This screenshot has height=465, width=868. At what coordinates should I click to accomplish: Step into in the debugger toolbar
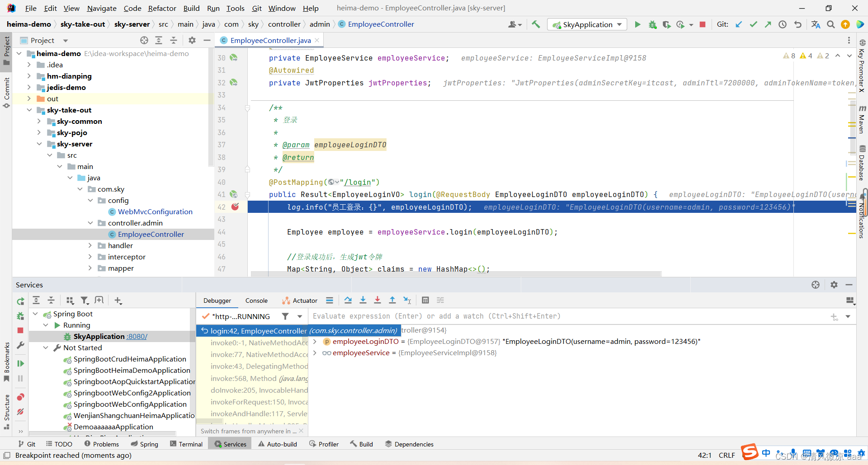(x=363, y=300)
